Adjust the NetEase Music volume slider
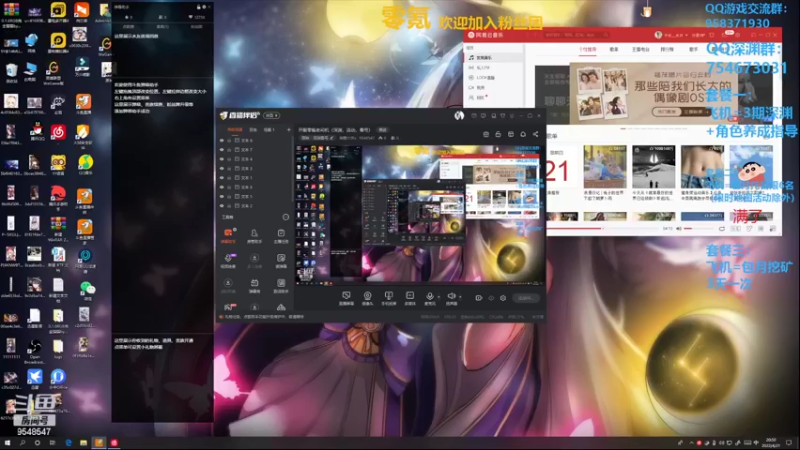The height and width of the screenshot is (450, 800). click(698, 229)
